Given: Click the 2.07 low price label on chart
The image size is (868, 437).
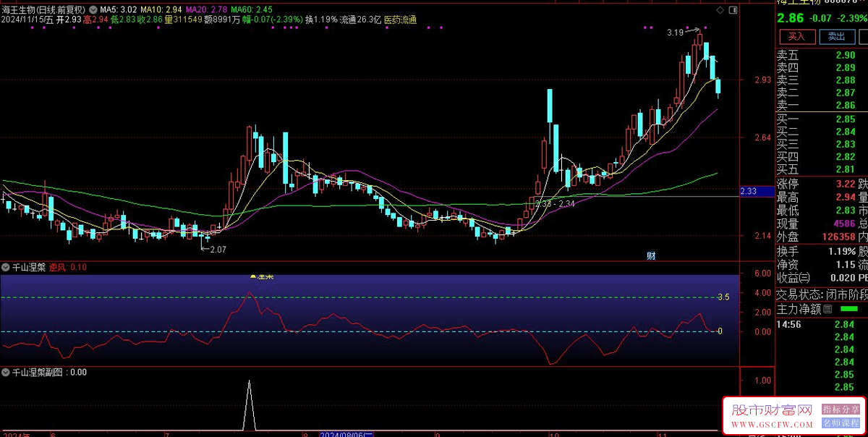Looking at the screenshot, I should (218, 249).
